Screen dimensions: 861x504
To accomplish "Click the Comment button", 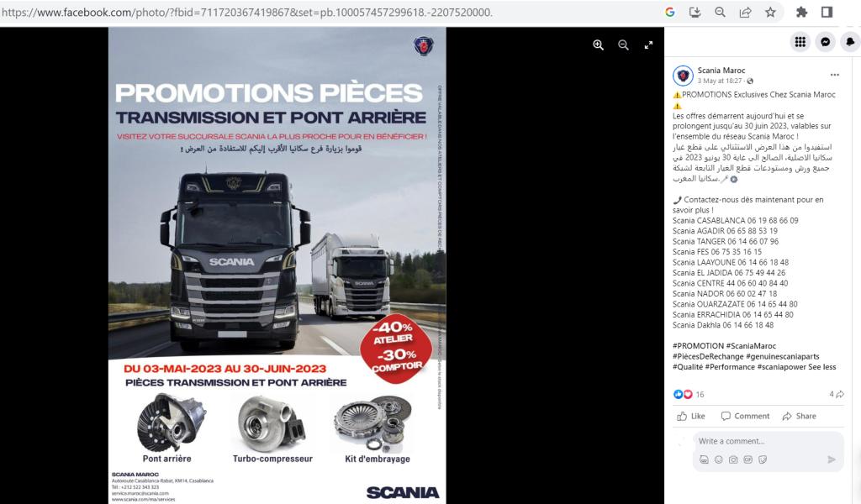I will tap(745, 417).
